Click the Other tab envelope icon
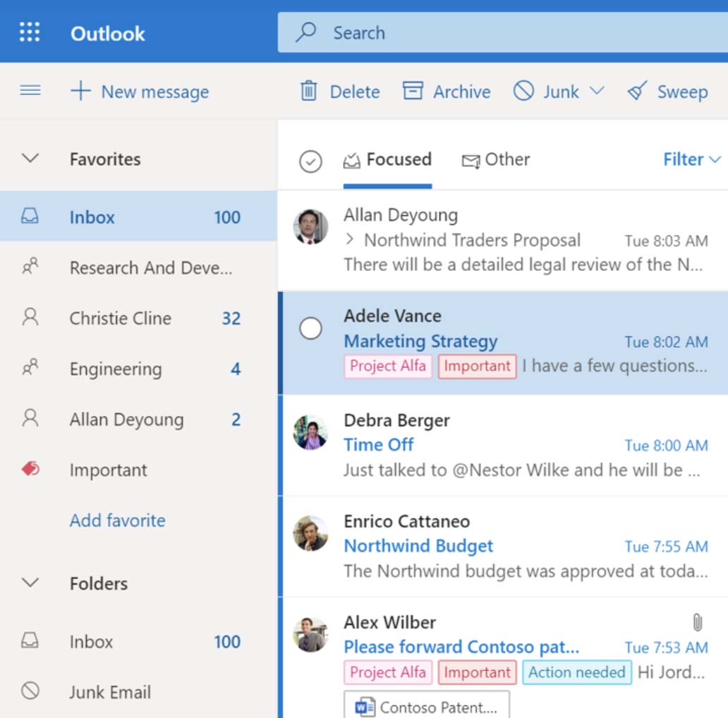 (x=471, y=161)
